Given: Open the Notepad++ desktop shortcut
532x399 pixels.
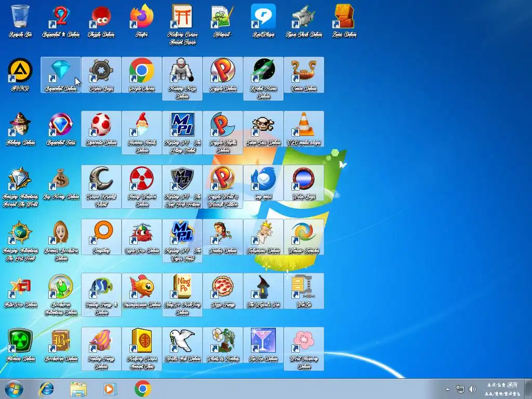Looking at the screenshot, I should tap(222, 21).
